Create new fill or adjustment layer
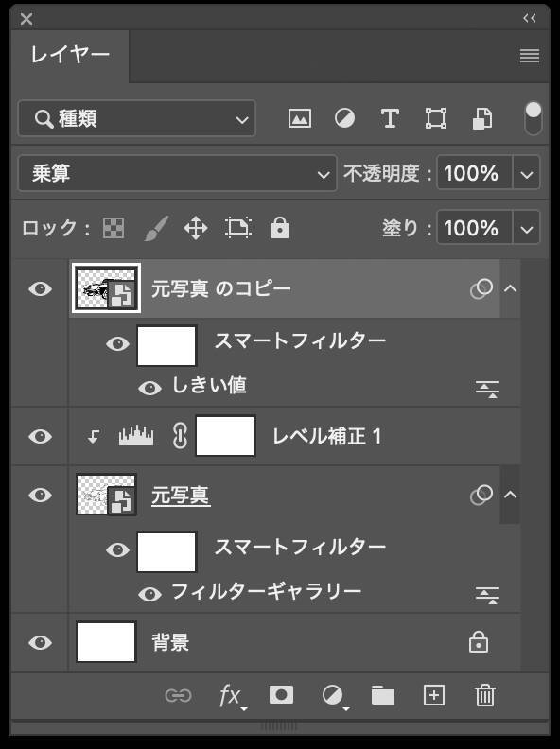The height and width of the screenshot is (749, 560). tap(334, 696)
